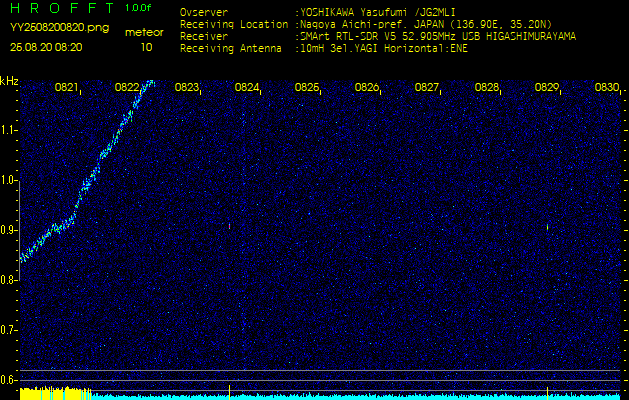Select the Receiving Antenna 3el.YAGI text
The width and height of the screenshot is (629, 400).
(x=384, y=49)
